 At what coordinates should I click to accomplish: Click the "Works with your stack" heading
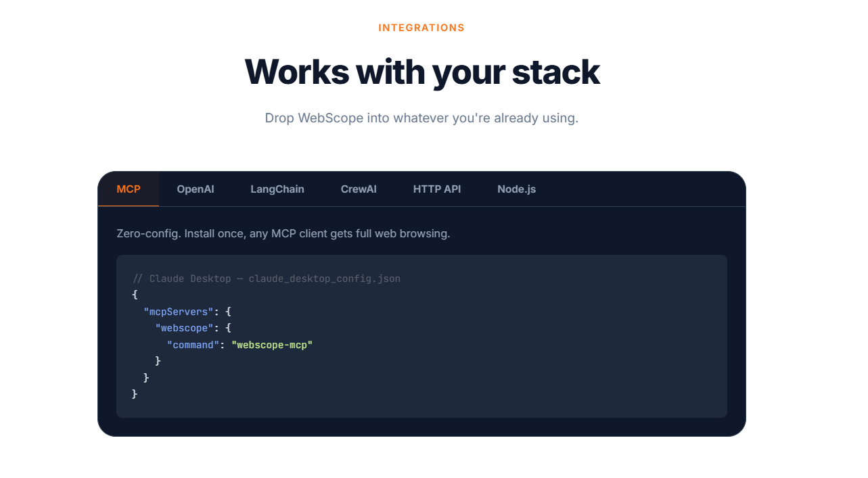[422, 72]
